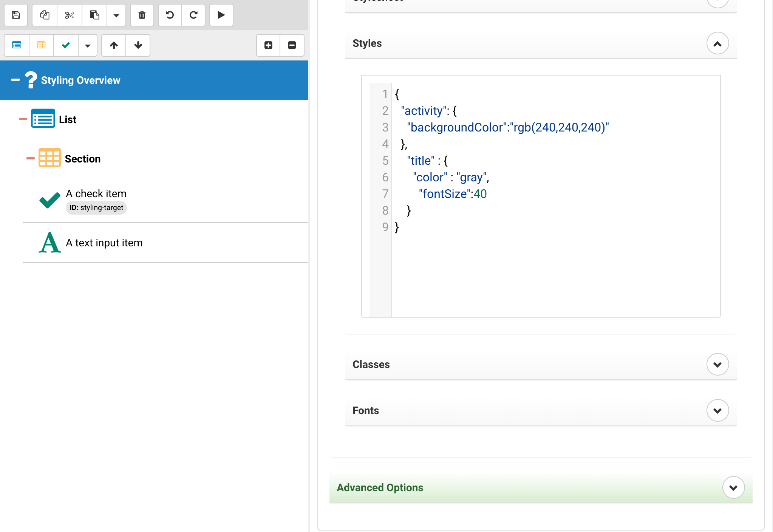The image size is (773, 532).
Task: Open item type dropdown beside checkmark
Action: point(88,45)
